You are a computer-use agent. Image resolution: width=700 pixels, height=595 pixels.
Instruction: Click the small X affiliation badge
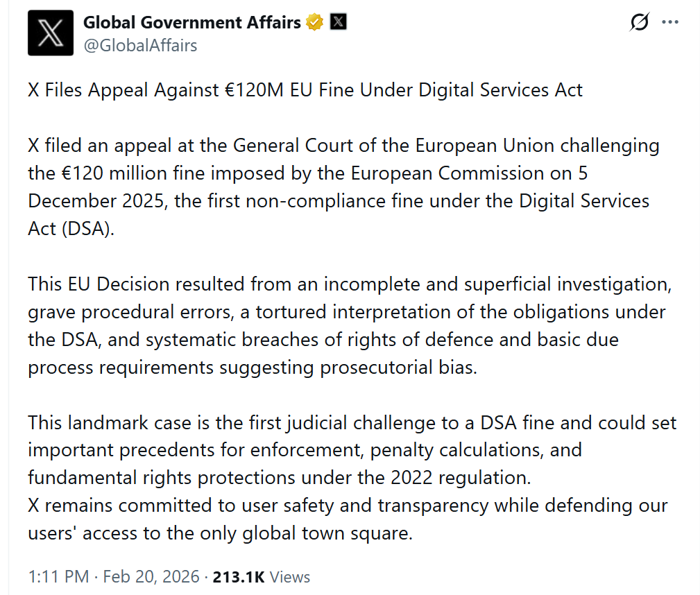(x=337, y=22)
